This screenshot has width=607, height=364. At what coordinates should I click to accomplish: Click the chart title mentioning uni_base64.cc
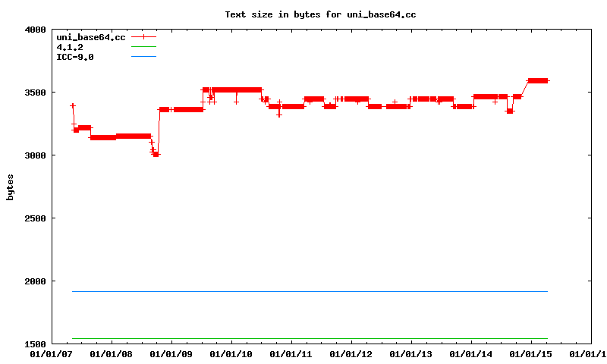(x=320, y=14)
